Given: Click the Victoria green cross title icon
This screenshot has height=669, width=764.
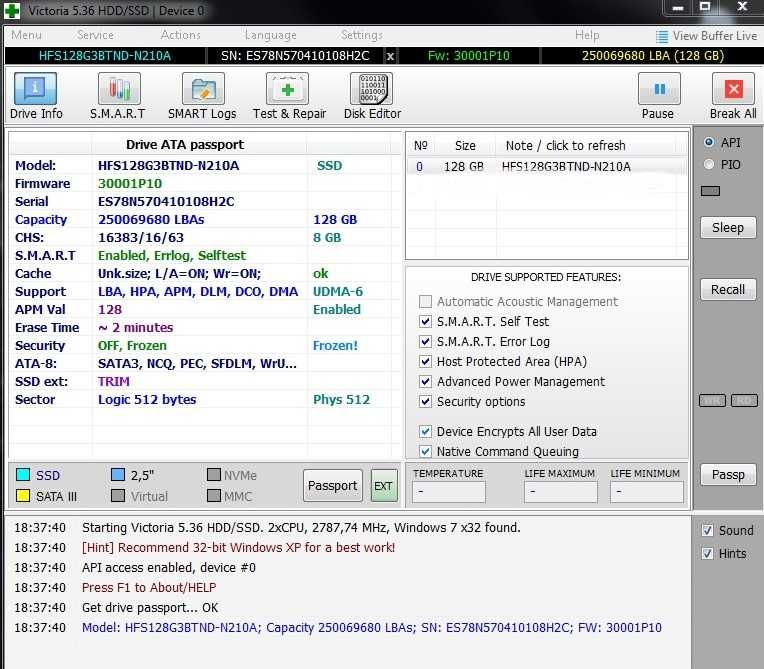Looking at the screenshot, I should tap(12, 11).
